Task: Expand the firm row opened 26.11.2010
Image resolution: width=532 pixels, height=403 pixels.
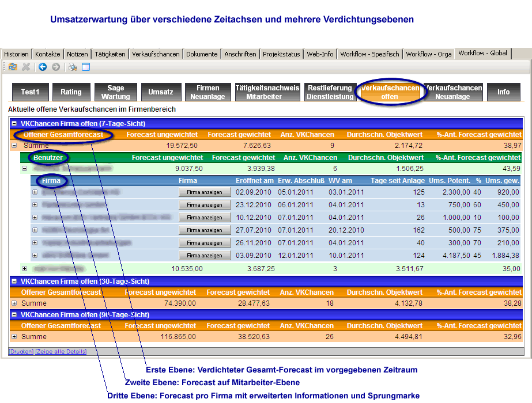Action: (x=35, y=243)
